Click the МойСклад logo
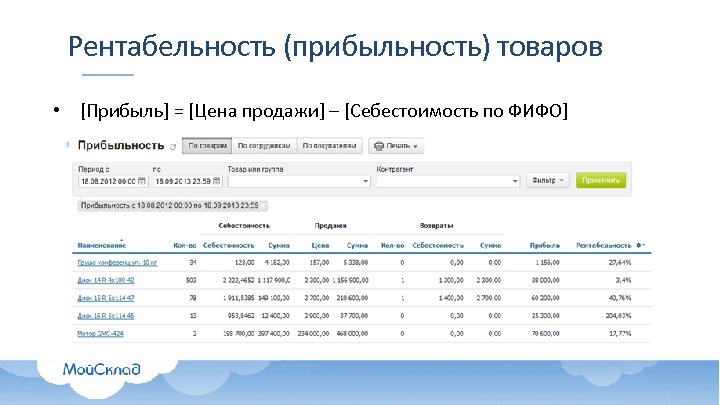 point(101,369)
